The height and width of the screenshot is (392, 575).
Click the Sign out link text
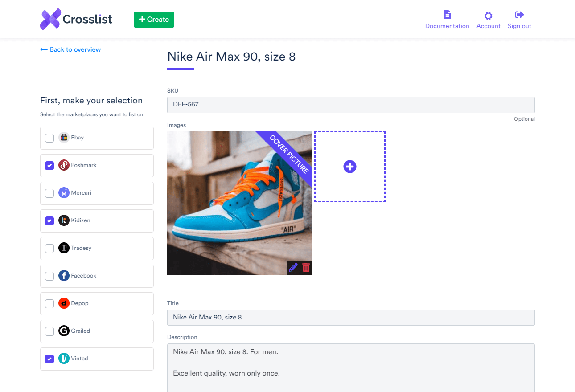519,26
